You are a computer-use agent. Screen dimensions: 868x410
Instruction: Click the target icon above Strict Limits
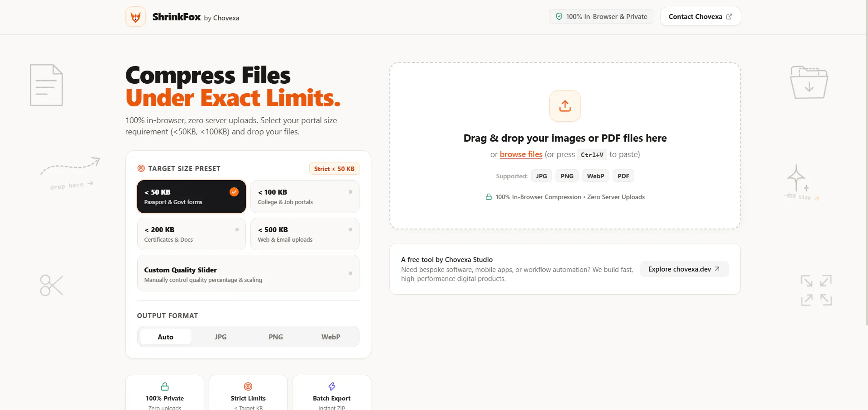click(248, 386)
